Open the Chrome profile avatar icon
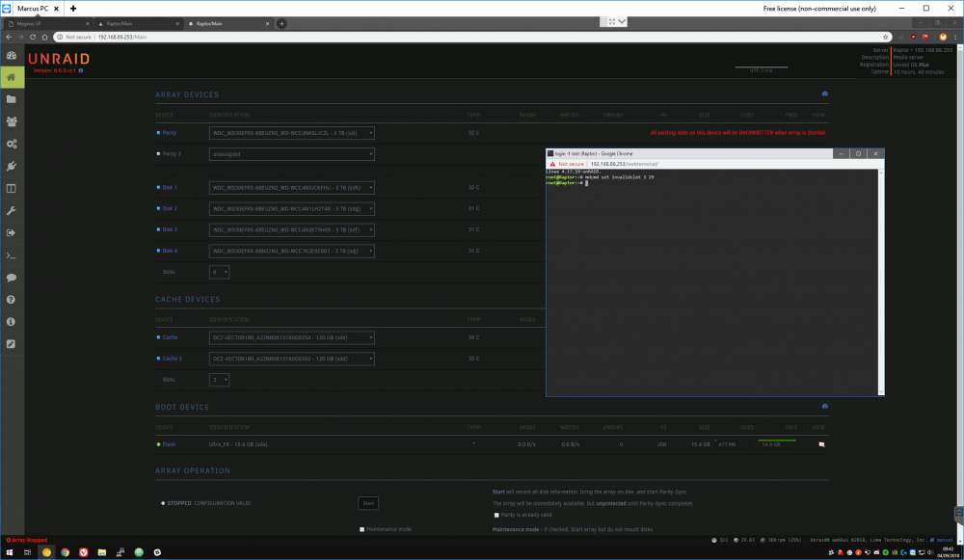This screenshot has width=964, height=560. click(943, 37)
